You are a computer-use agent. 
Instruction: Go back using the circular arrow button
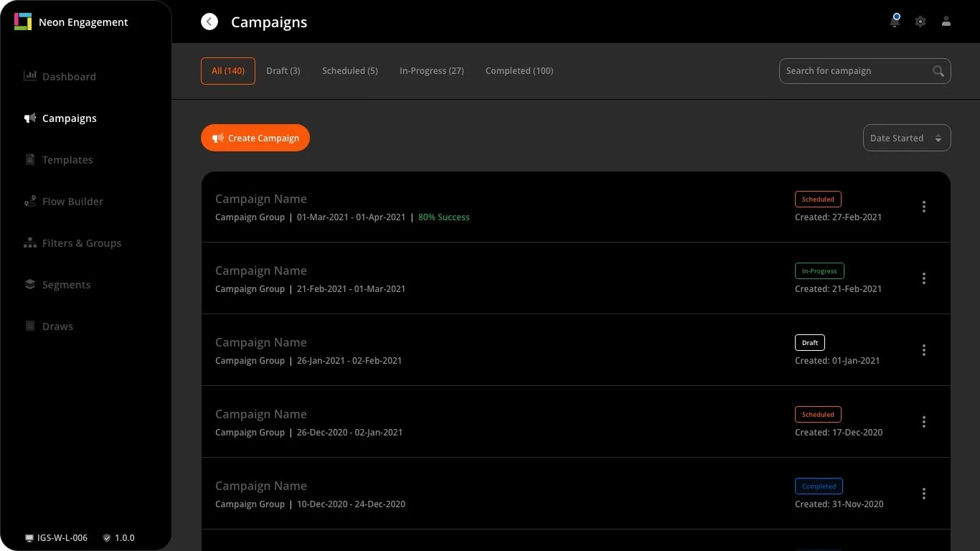[209, 22]
